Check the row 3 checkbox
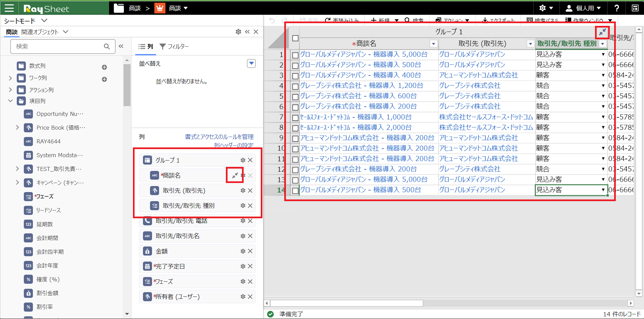The image size is (644, 319). coord(295,76)
